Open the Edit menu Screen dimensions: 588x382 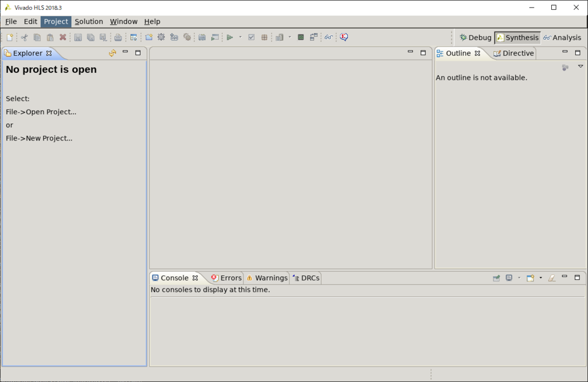click(x=30, y=21)
